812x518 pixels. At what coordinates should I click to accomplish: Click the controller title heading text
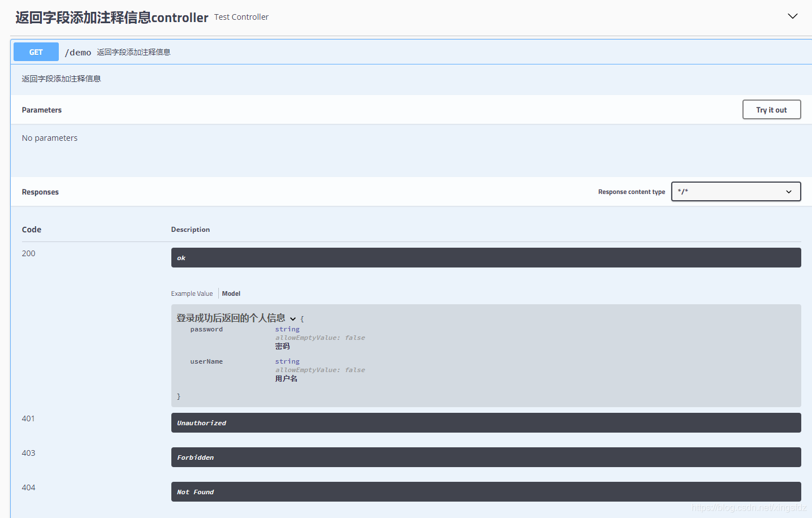(111, 18)
